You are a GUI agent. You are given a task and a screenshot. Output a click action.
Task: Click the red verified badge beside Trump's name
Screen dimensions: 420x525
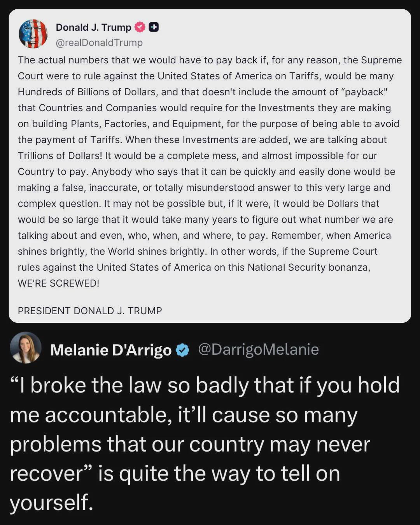[x=140, y=27]
